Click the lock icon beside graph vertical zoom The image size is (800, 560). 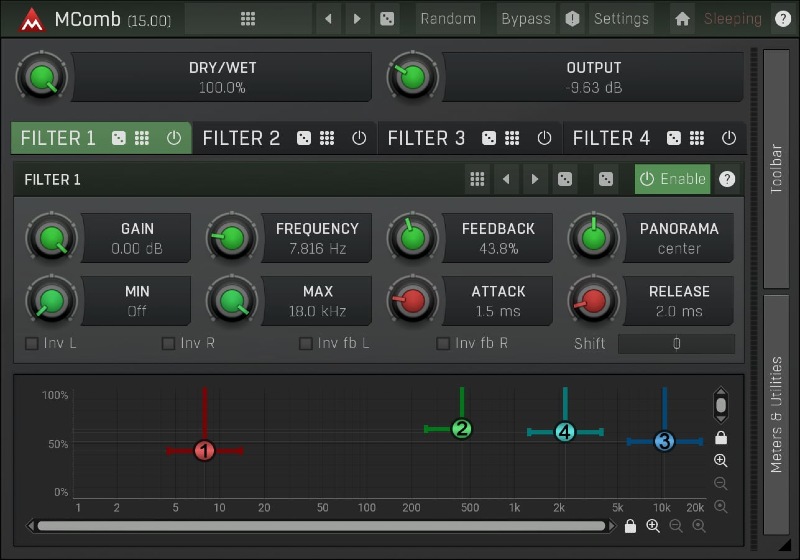click(721, 438)
